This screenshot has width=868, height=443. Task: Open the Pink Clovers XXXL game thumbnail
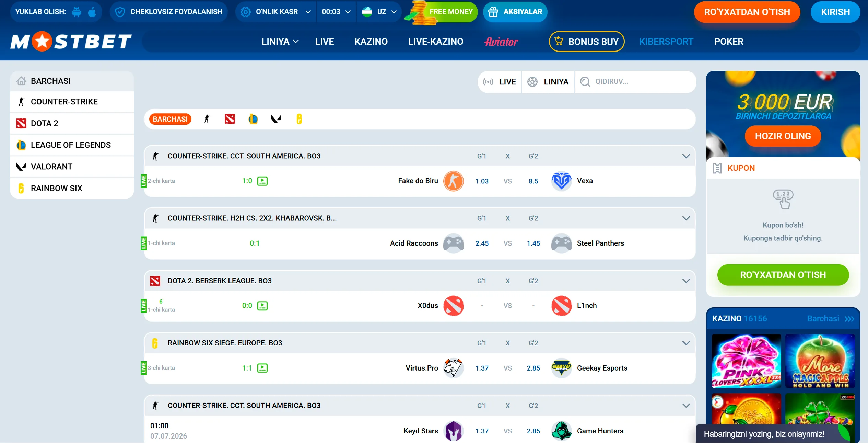pos(746,361)
